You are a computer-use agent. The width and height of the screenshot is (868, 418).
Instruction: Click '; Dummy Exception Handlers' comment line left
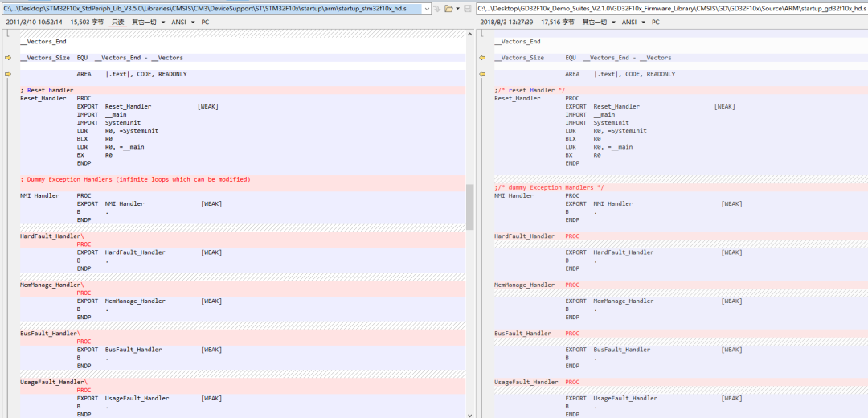click(135, 179)
